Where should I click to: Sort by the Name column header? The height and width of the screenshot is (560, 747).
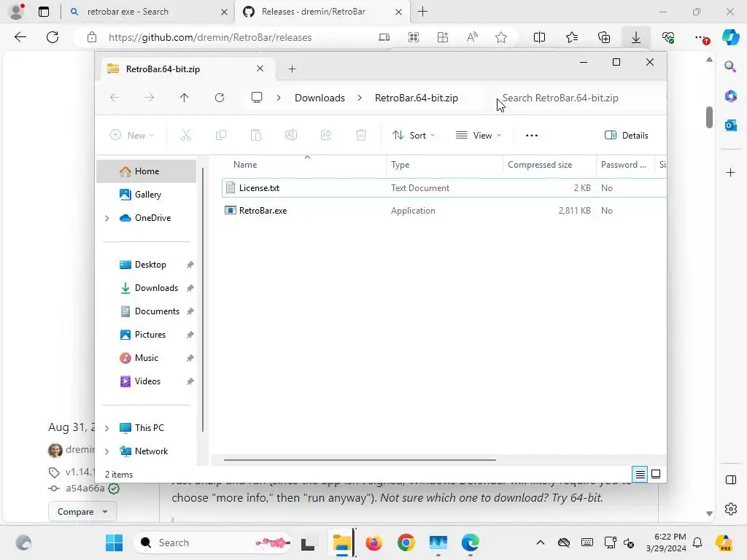pos(304,165)
